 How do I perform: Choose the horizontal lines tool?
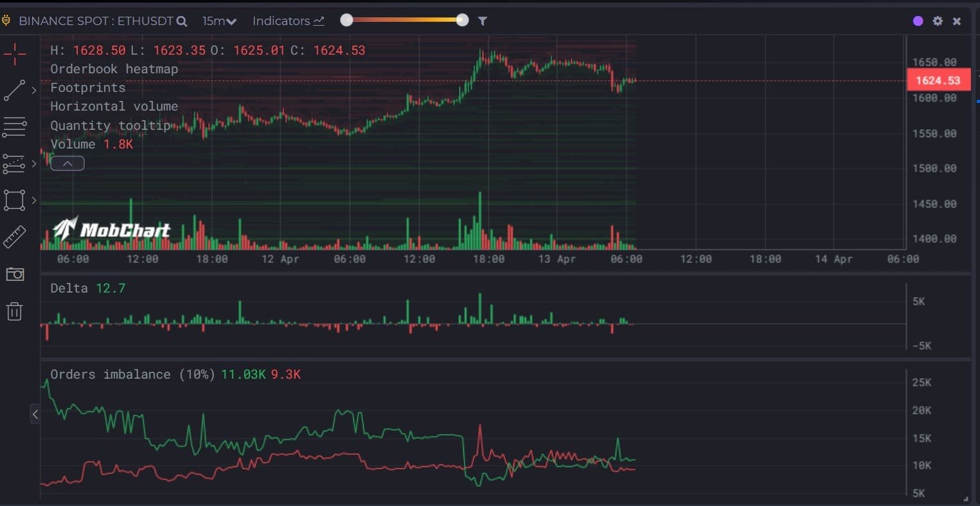pyautogui.click(x=14, y=127)
